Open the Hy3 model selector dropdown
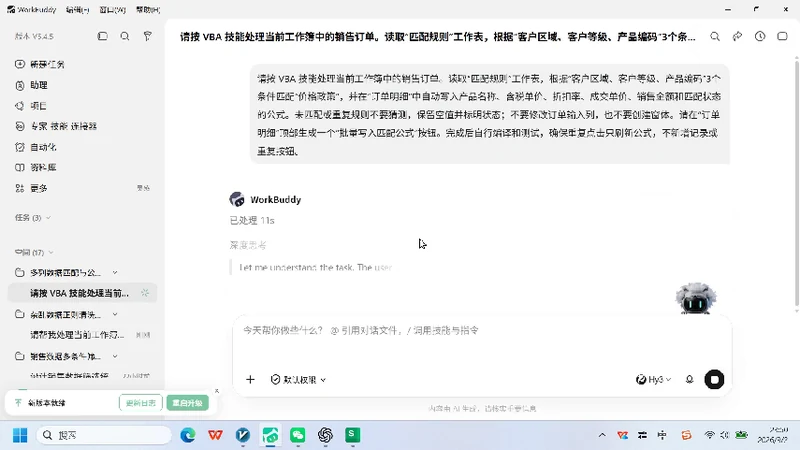800x450 pixels. (654, 380)
